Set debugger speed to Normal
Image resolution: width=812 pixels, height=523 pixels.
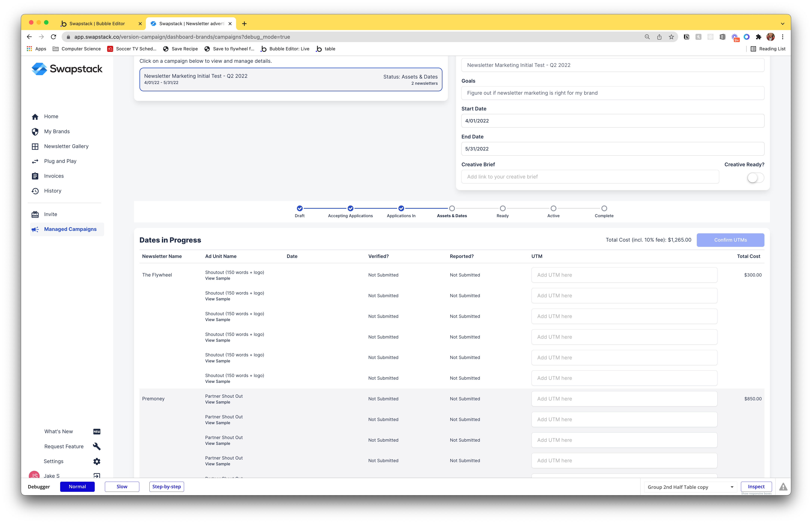(x=77, y=486)
